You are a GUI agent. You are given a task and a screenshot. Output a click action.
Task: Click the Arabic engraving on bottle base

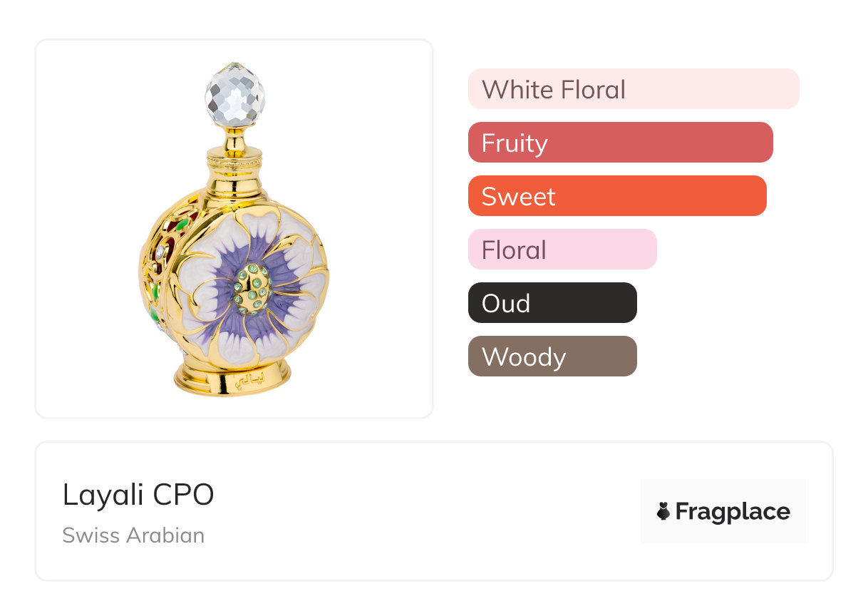coord(249,379)
